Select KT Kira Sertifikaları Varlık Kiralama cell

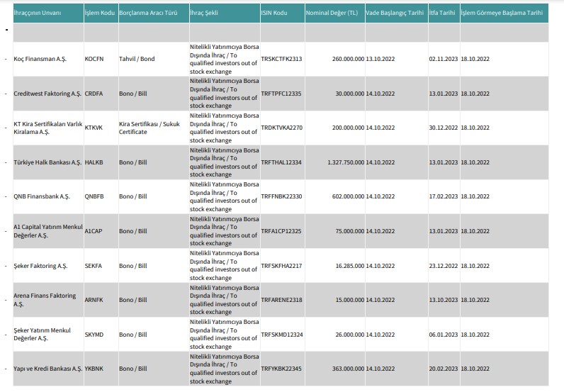pos(48,128)
